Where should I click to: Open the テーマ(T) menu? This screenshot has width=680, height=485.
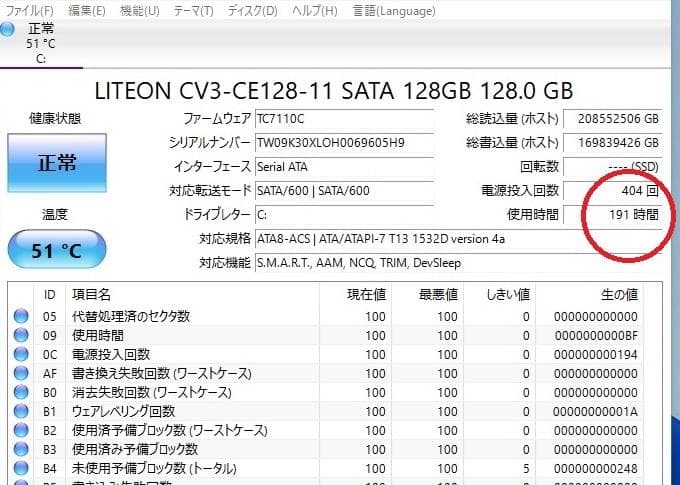tap(193, 10)
